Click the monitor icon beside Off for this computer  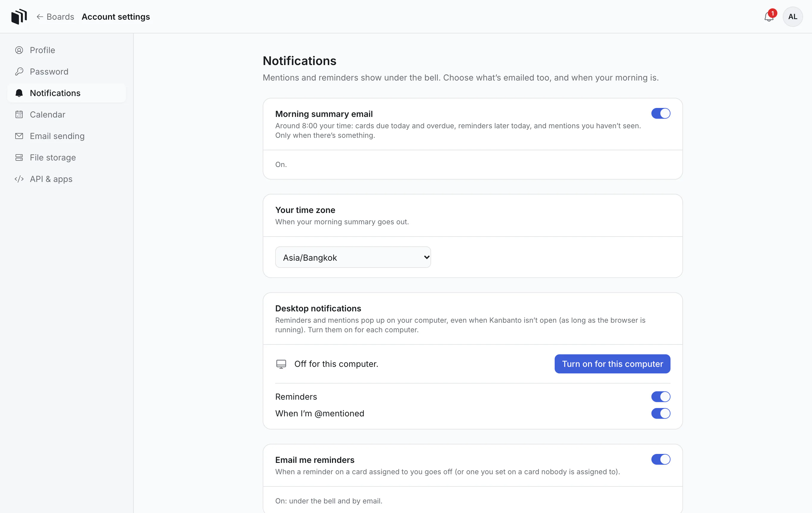[x=281, y=364]
